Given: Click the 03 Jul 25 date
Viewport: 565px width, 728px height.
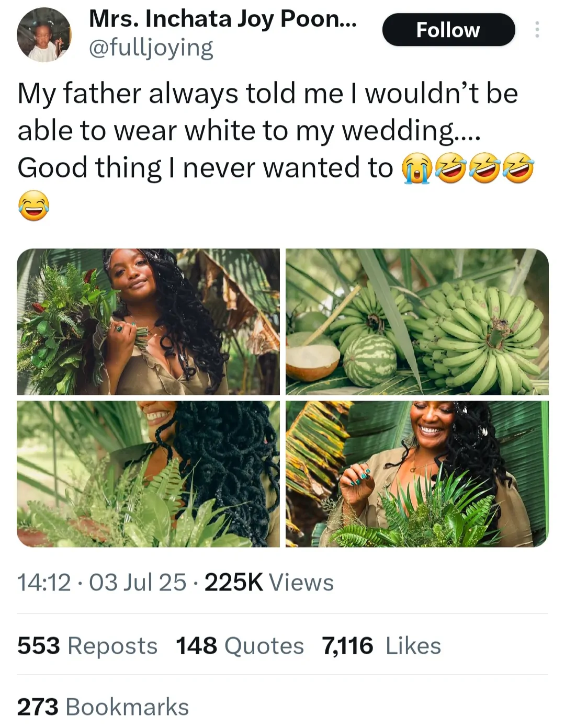Looking at the screenshot, I should click(138, 583).
